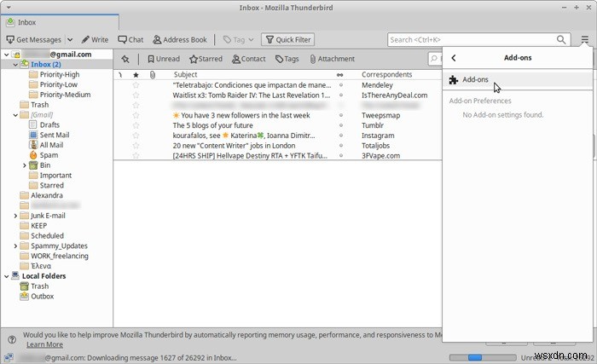Switch to the Inbox tab
The height and width of the screenshot is (364, 597).
pyautogui.click(x=60, y=22)
